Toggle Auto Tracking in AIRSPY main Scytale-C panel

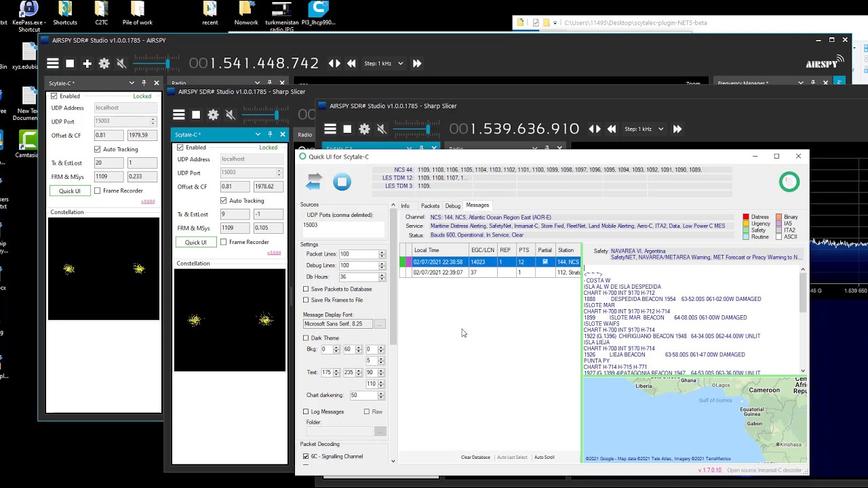pyautogui.click(x=98, y=149)
